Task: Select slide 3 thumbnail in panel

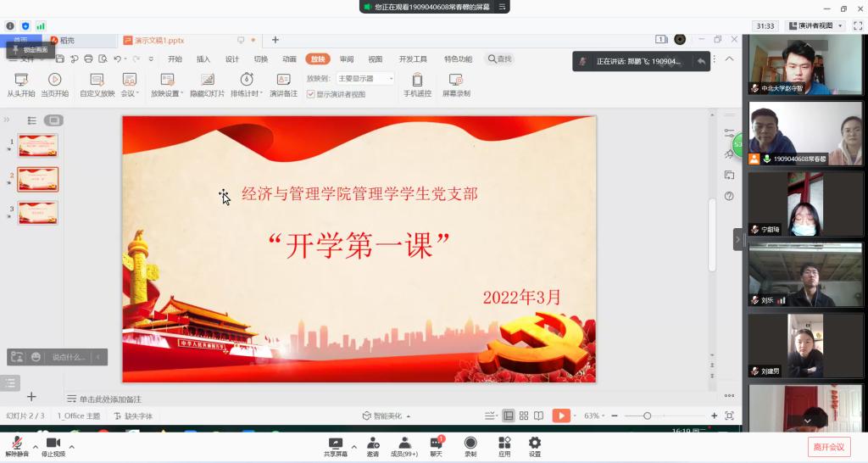Action: (38, 213)
